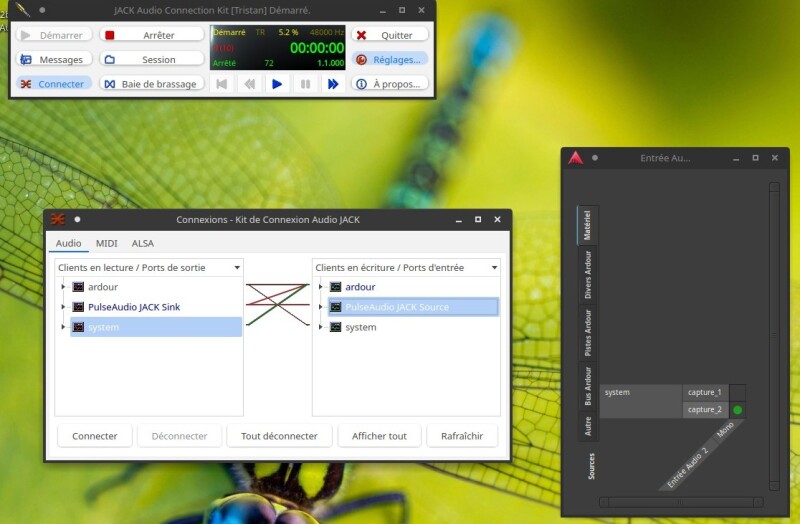The image size is (800, 524).
Task: Click the transport rewind button
Action: [249, 84]
